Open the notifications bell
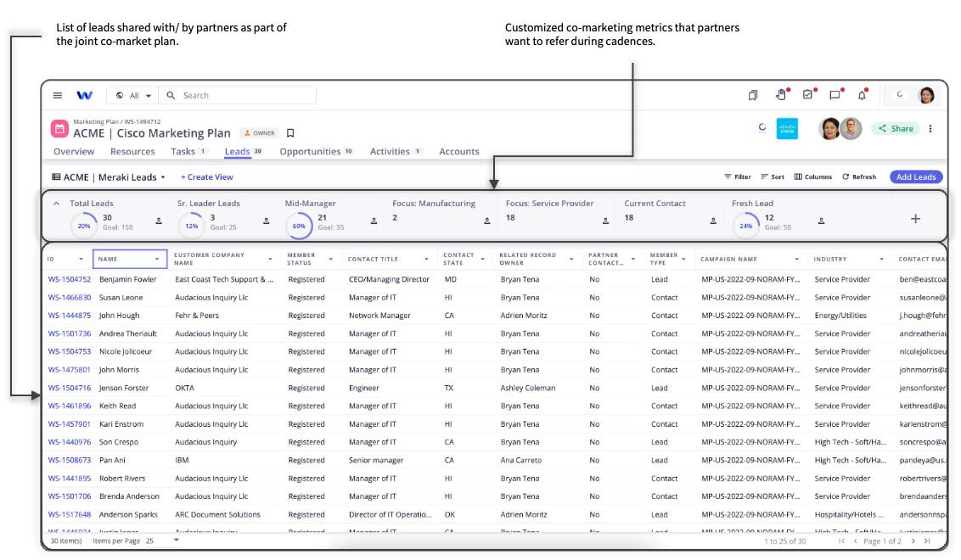Image resolution: width=961 pixels, height=560 pixels. point(862,95)
